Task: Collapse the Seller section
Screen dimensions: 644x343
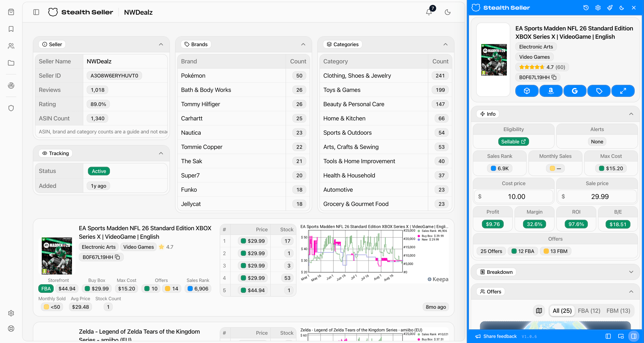Action: [161, 44]
